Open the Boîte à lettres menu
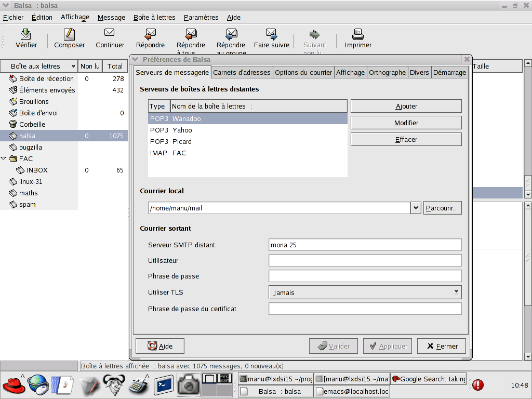Screen dimensions: 532x399 154,17
